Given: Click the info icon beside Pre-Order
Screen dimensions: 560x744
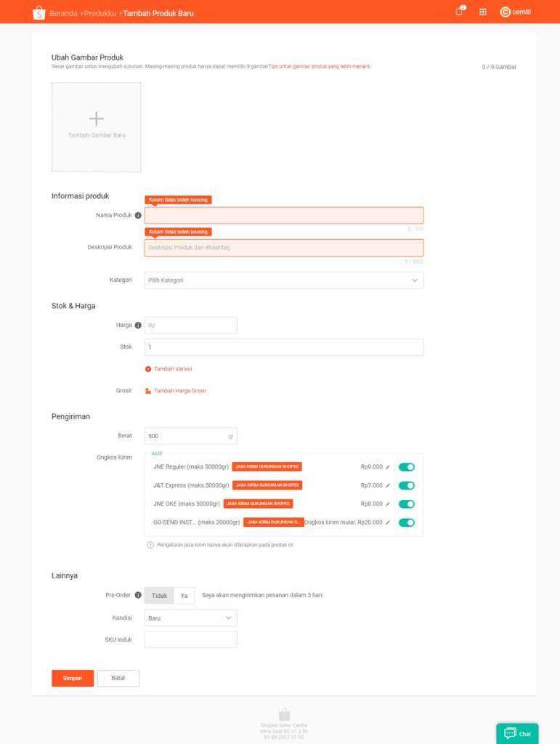Looking at the screenshot, I should 138,595.
